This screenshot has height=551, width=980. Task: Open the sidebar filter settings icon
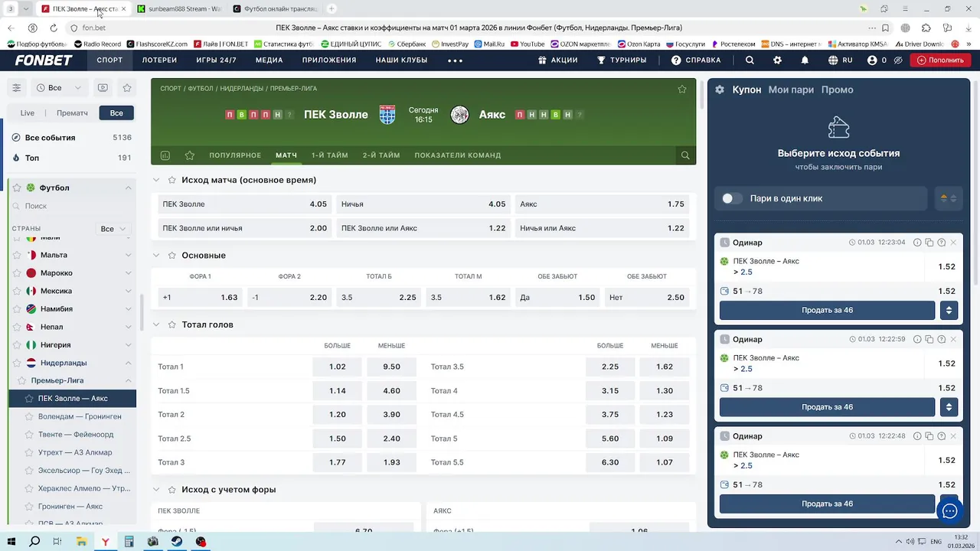pos(16,88)
